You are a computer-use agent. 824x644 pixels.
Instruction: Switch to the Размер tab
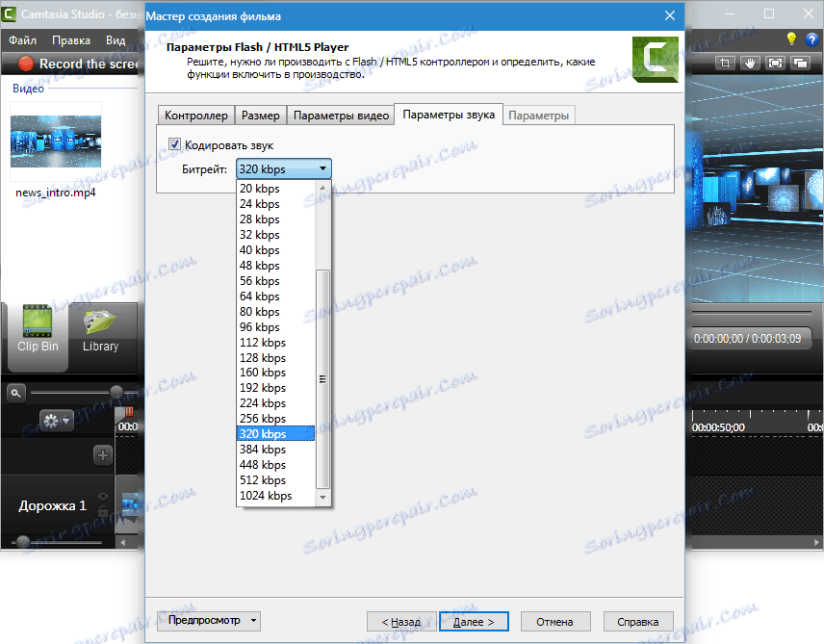261,114
